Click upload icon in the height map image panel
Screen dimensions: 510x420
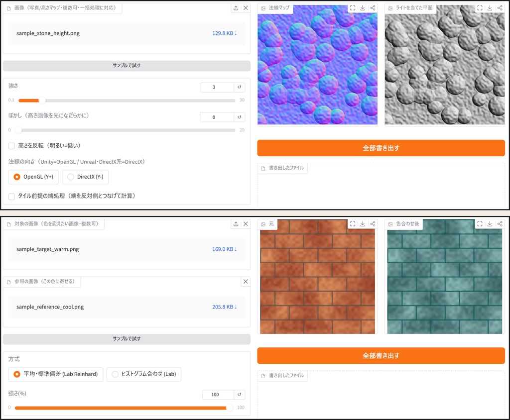tap(236, 8)
